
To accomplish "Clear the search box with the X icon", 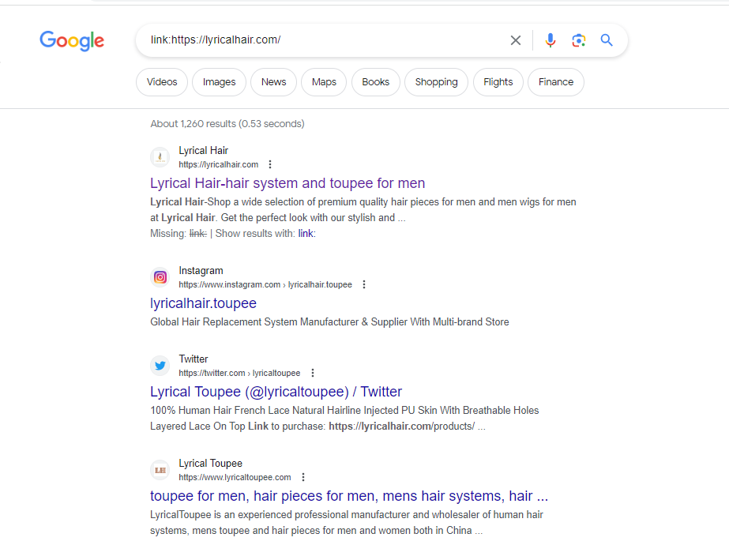I will tap(515, 40).
